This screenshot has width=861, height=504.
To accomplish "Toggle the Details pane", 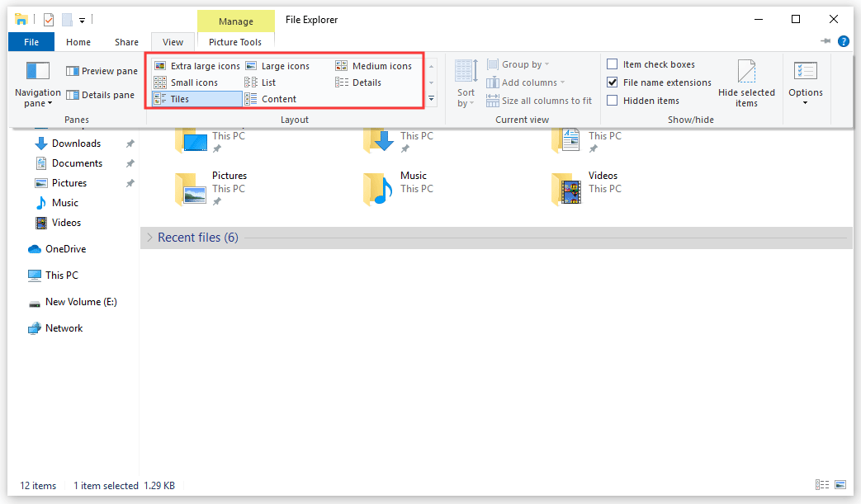I will click(100, 95).
